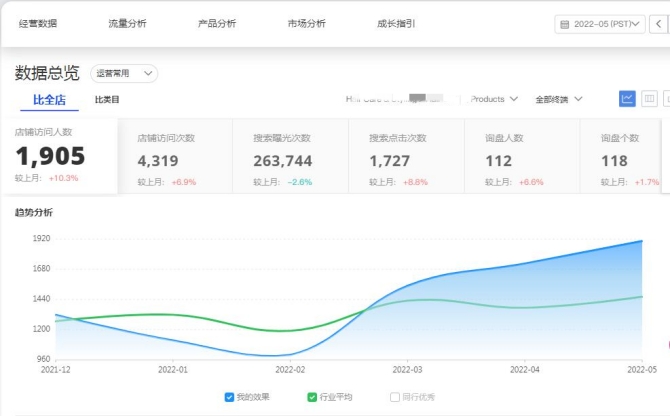Enable 同行优秀 checkbox
The image size is (670, 416).
(395, 397)
